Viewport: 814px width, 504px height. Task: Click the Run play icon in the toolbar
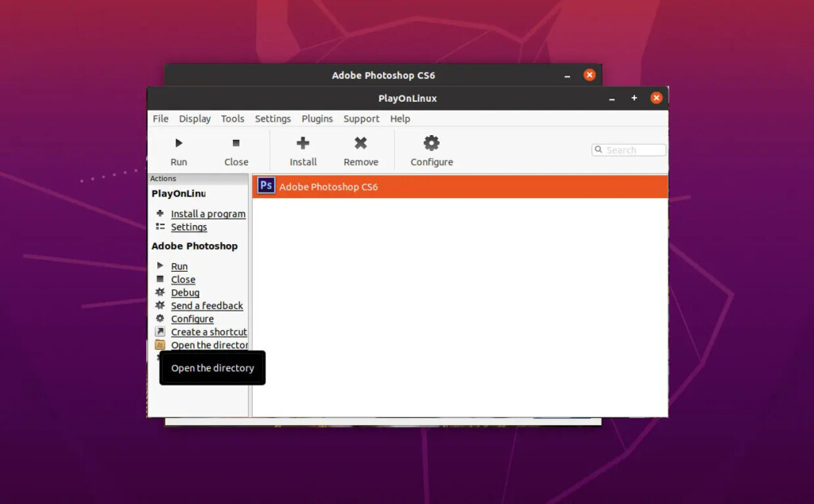tap(179, 143)
